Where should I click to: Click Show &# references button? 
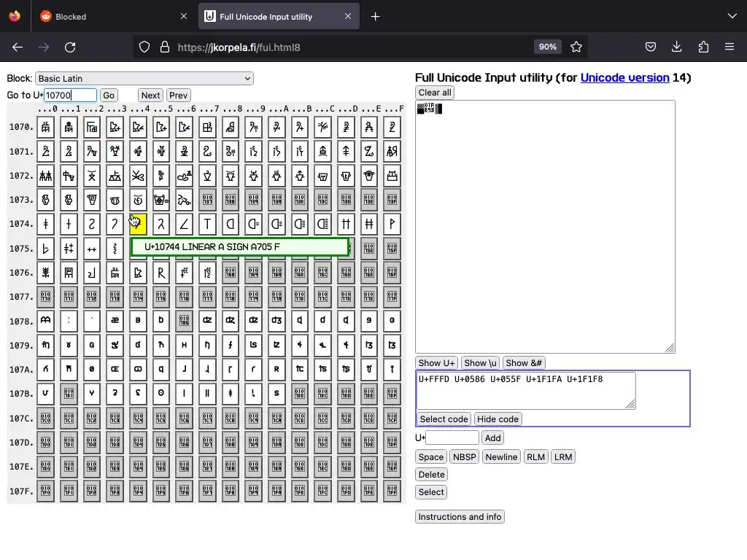click(x=524, y=363)
